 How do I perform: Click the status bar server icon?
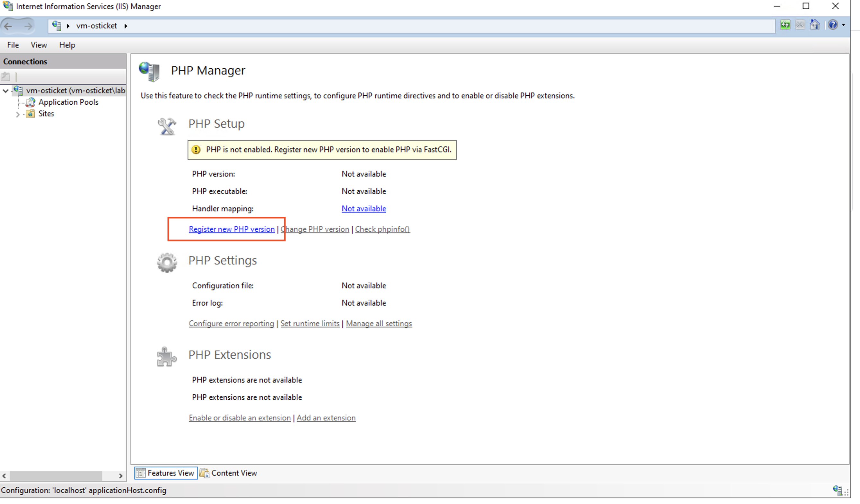point(837,490)
